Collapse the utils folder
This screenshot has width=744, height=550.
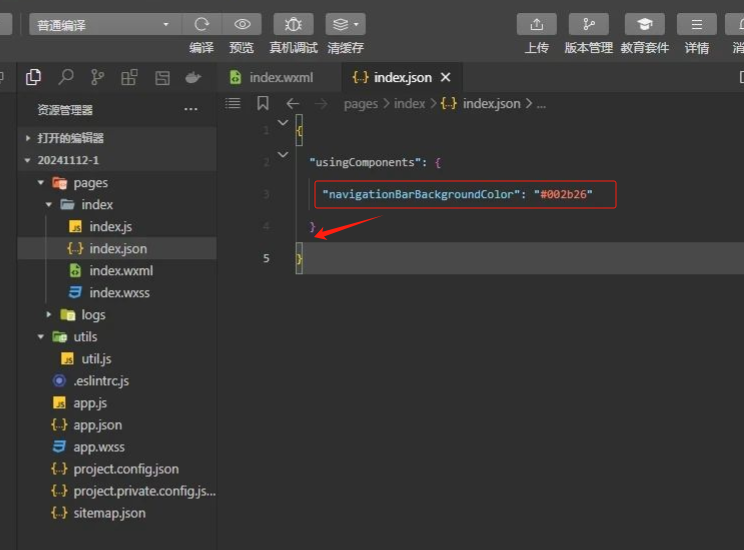[x=41, y=336]
